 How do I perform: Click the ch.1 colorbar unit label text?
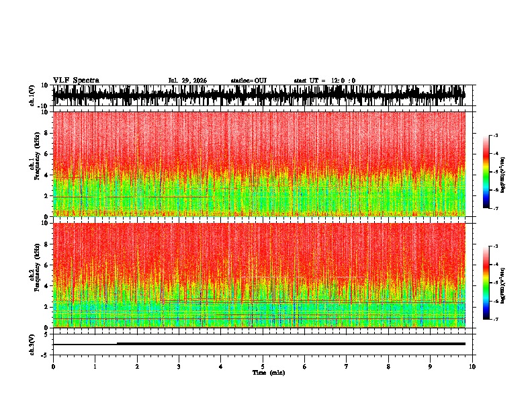(502, 175)
